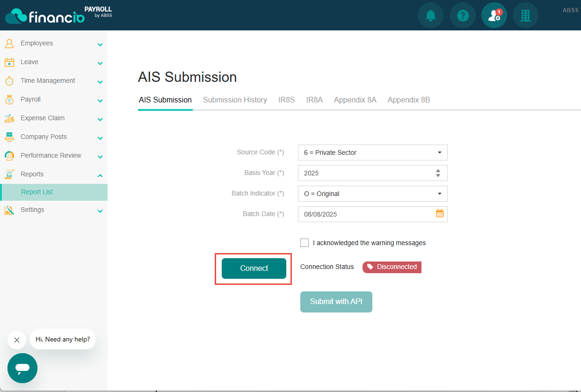Switch to the Submission History tab
The width and height of the screenshot is (581, 392).
click(235, 100)
